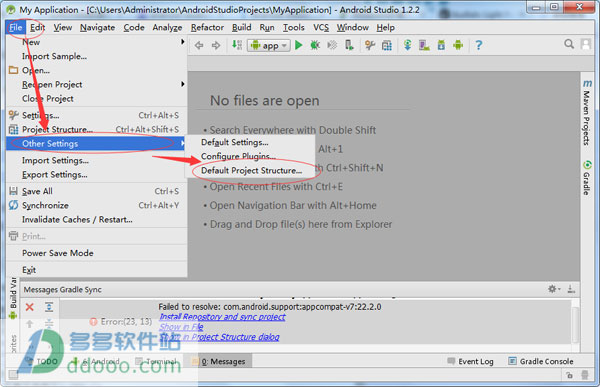Open the app run configuration dropdown

click(x=269, y=46)
